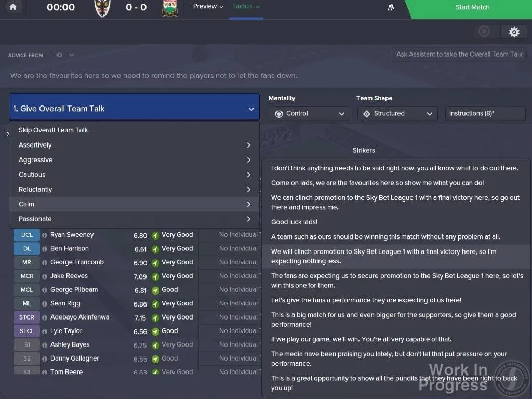Viewport: 532px width, 399px height.
Task: Toggle the advice visibility eye icon
Action: click(x=59, y=55)
